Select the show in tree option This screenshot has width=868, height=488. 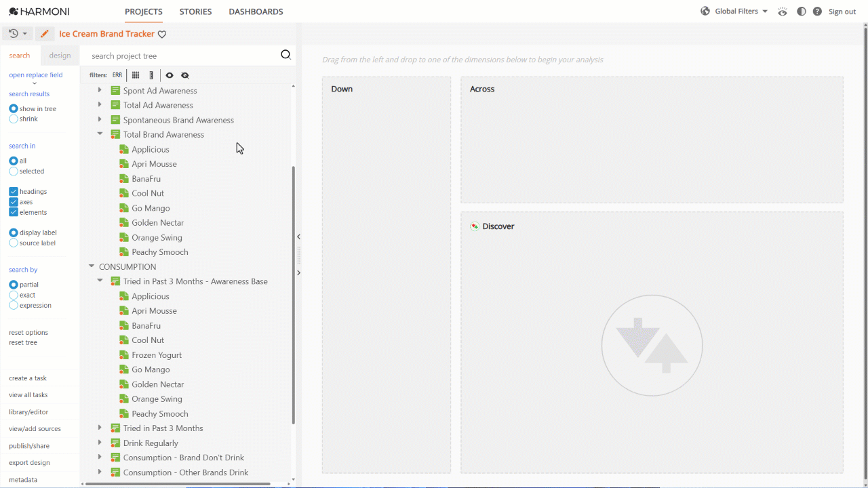tap(14, 108)
